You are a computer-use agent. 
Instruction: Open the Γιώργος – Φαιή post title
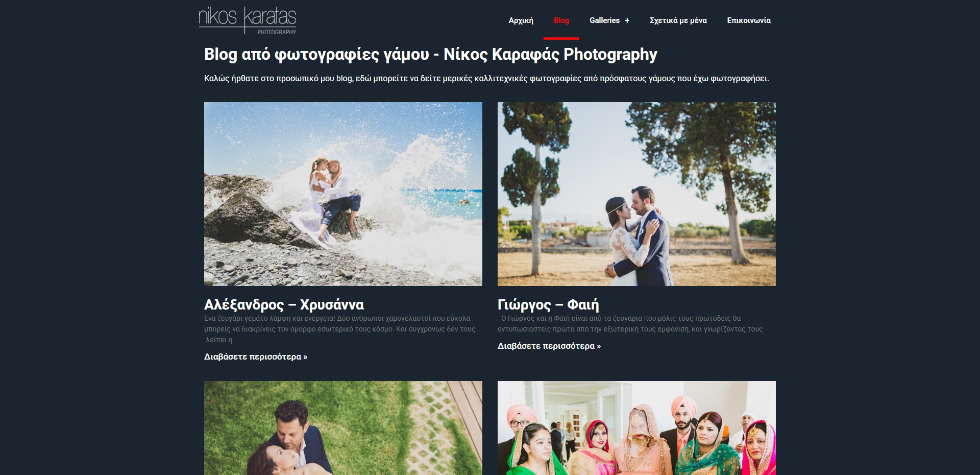tap(548, 305)
